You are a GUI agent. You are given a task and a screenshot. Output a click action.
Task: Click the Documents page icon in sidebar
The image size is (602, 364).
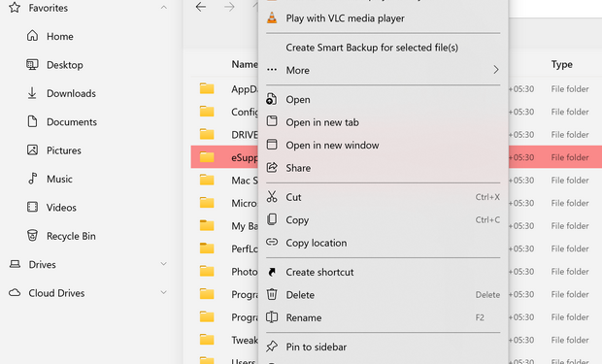[x=32, y=121]
